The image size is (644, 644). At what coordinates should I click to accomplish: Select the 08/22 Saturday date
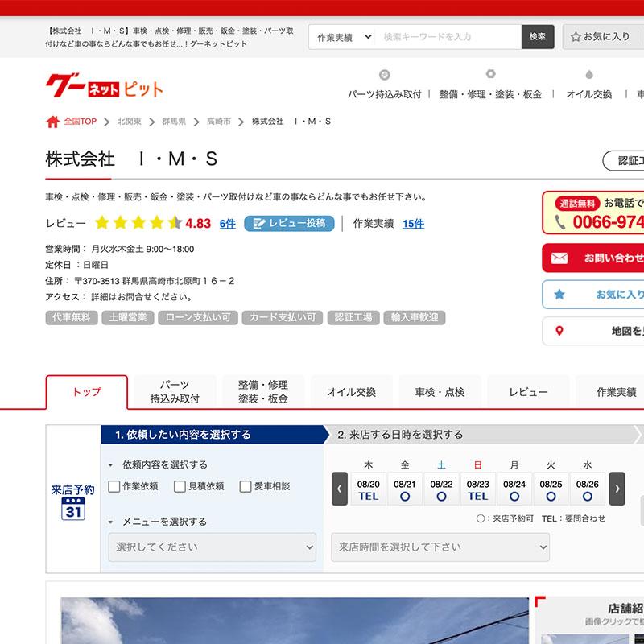tap(441, 489)
